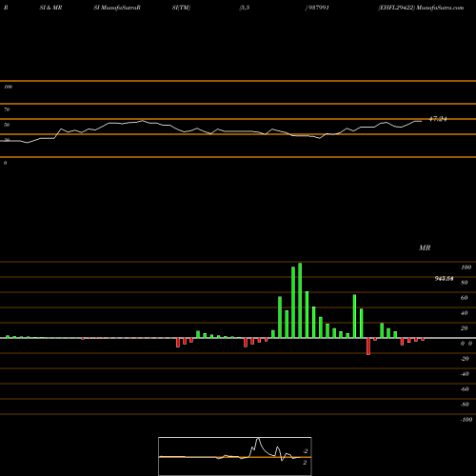Click the 70 level label on RSI axis

(7, 109)
